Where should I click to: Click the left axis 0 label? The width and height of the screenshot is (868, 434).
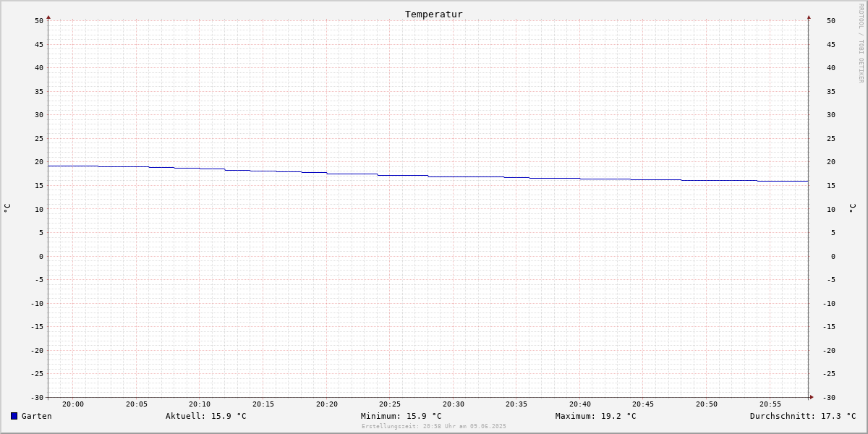(x=41, y=257)
